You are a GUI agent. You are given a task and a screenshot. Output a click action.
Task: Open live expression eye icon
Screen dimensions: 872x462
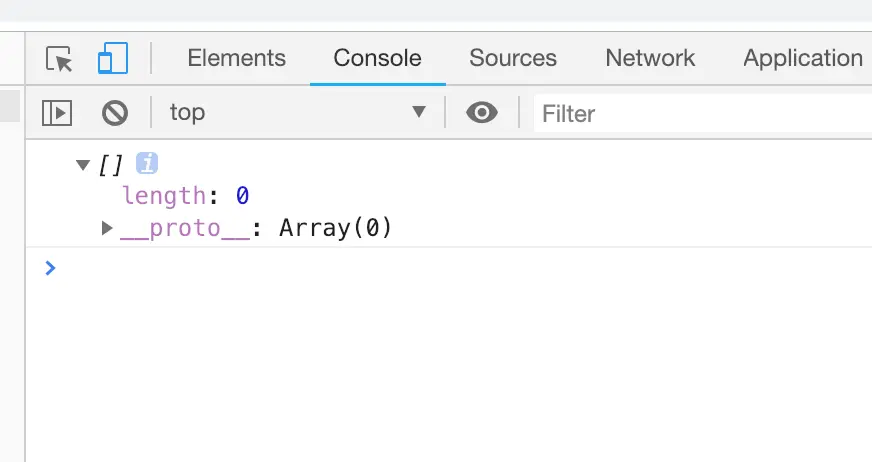tap(482, 113)
